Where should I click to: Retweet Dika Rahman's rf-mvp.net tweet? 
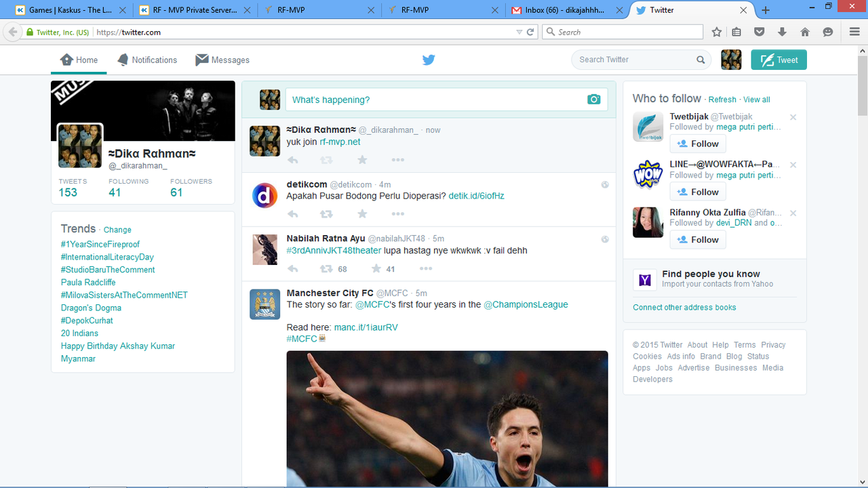(326, 160)
